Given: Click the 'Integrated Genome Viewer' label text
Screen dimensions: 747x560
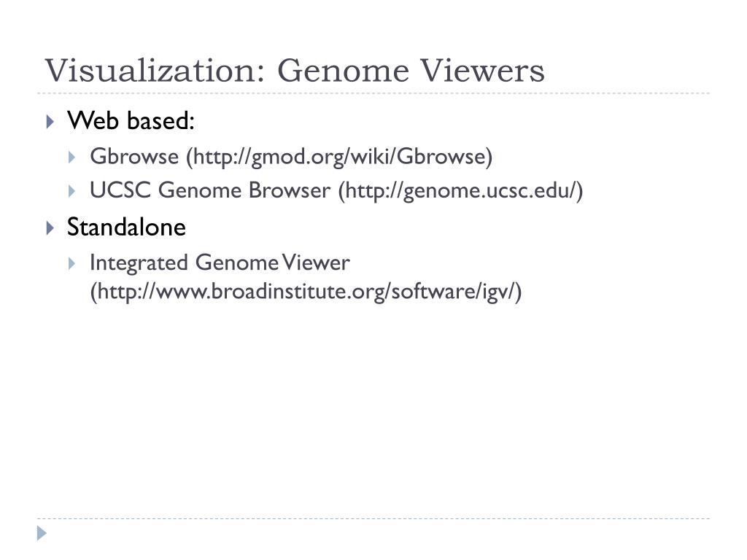Looking at the screenshot, I should click(220, 263).
